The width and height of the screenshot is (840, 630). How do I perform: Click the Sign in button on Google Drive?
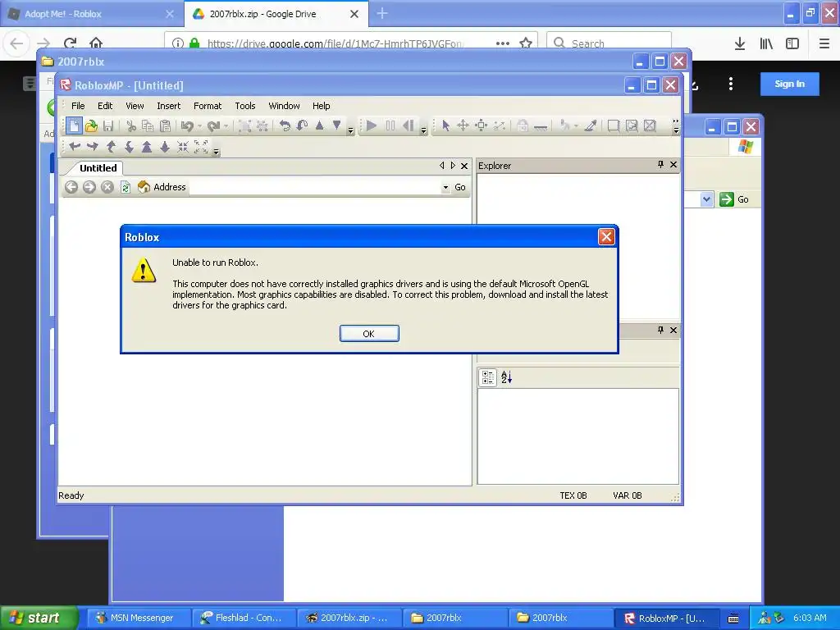(x=789, y=84)
